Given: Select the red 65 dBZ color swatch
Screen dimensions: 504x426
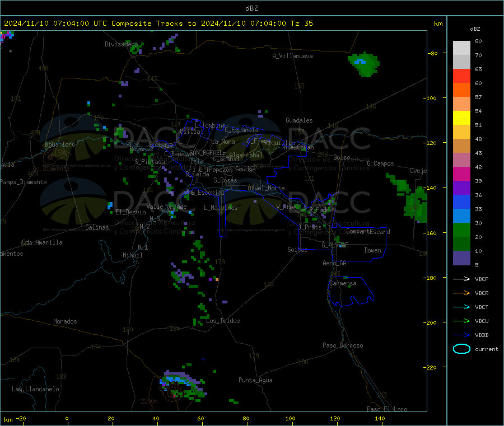Looking at the screenshot, I should [x=461, y=76].
